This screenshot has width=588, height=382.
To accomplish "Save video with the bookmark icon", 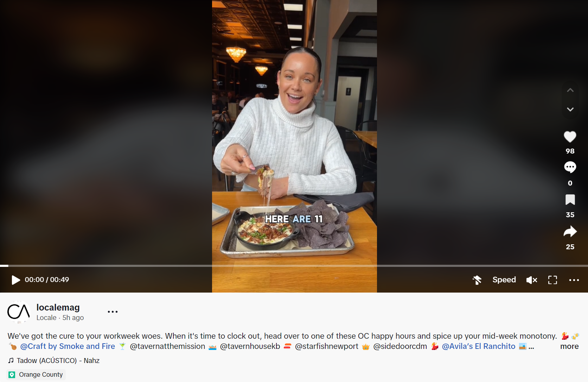I will (570, 200).
